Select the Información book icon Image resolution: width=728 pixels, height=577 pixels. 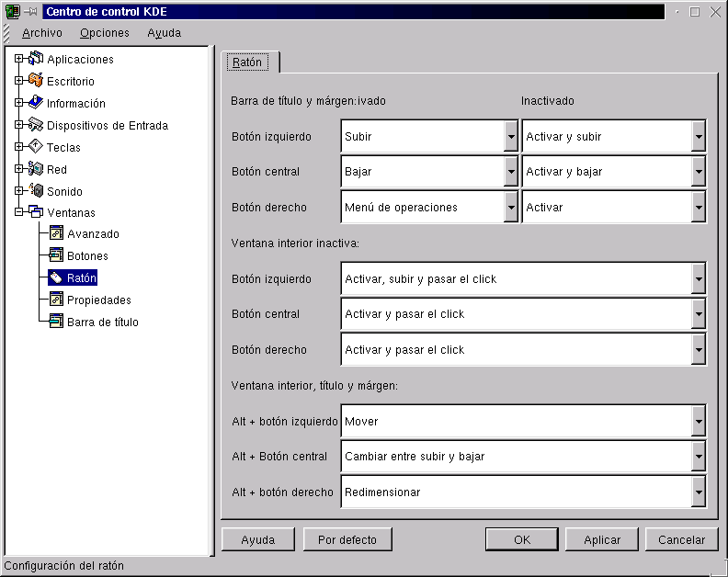point(36,103)
